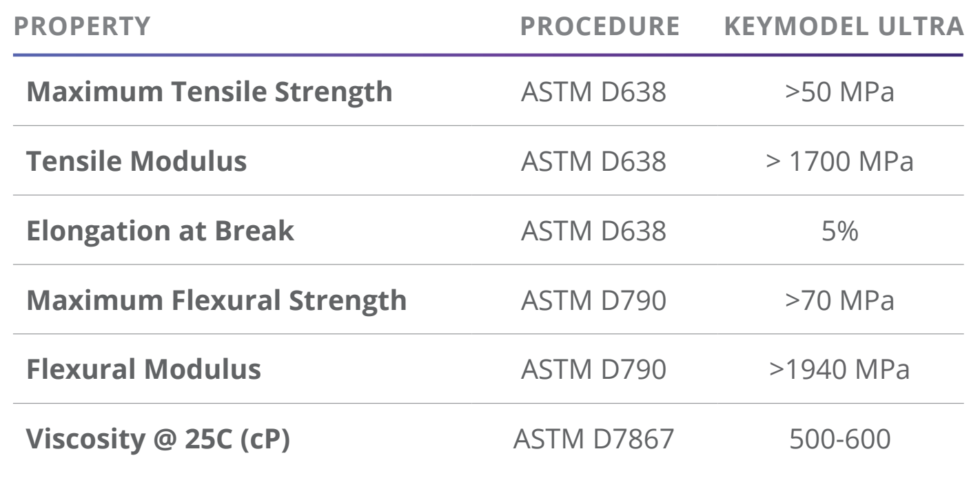Select the Viscosity @ 25C (cP) label
This screenshot has height=478, width=980.
pos(159,440)
